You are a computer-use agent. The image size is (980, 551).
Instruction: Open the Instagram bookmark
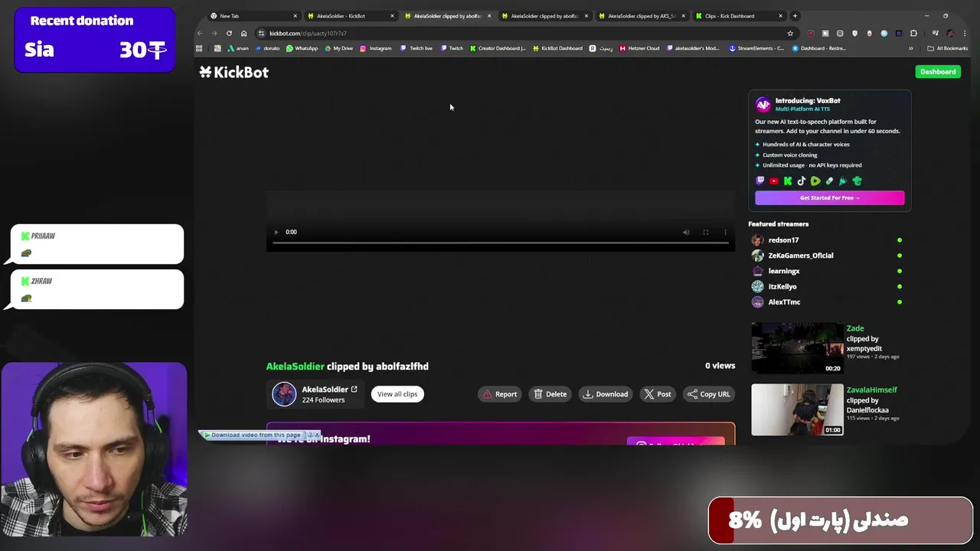[x=375, y=48]
